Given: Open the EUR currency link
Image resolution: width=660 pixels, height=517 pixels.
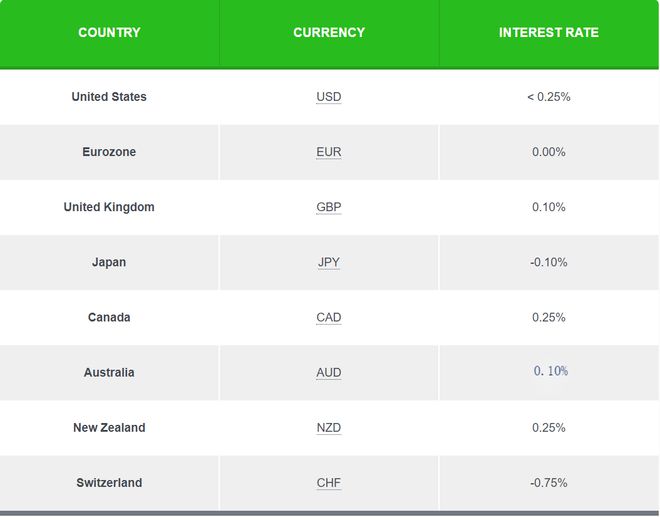Looking at the screenshot, I should pyautogui.click(x=329, y=152).
